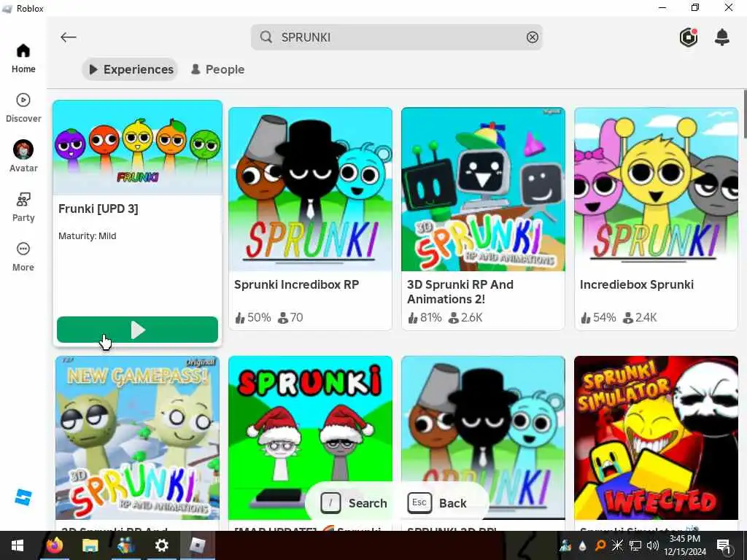Click the 50% like rating
This screenshot has width=747, height=560.
coord(253,318)
